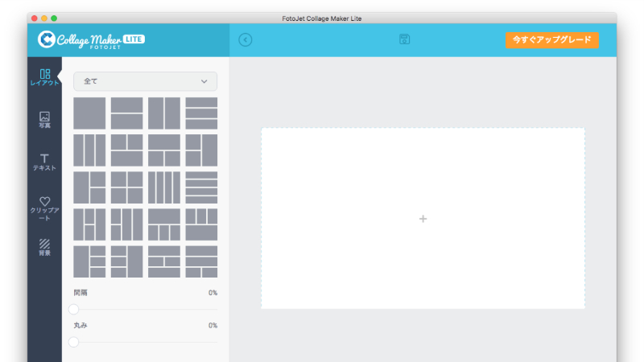The height and width of the screenshot is (362, 644).
Task: Click the save icon in top toolbar
Action: click(405, 39)
